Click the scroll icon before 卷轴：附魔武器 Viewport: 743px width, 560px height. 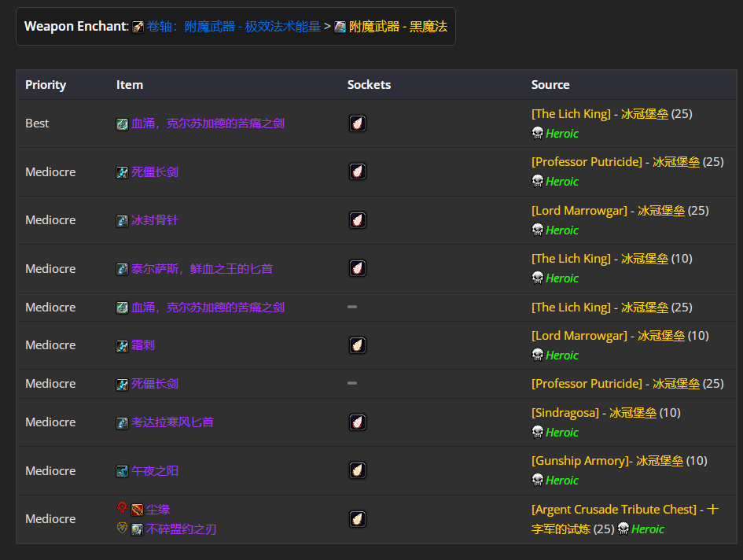pos(138,28)
